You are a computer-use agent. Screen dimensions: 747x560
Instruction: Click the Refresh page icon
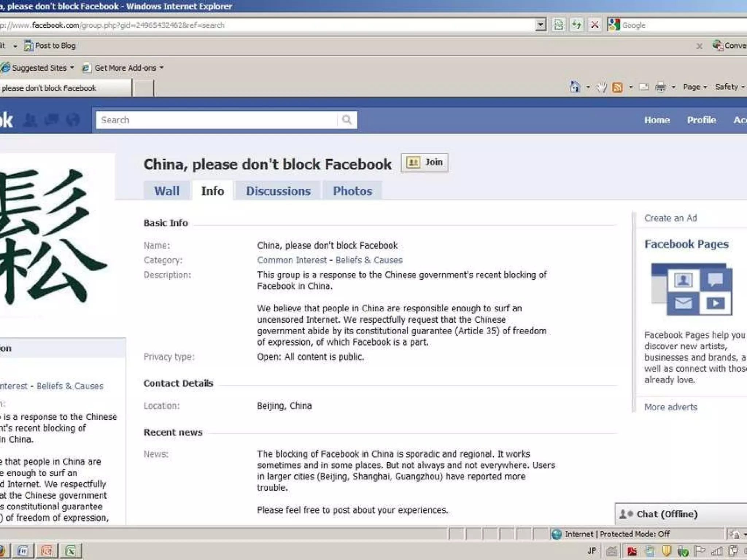pyautogui.click(x=577, y=25)
